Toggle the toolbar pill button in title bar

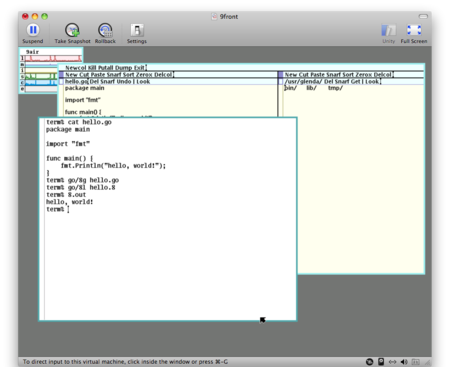(x=423, y=16)
